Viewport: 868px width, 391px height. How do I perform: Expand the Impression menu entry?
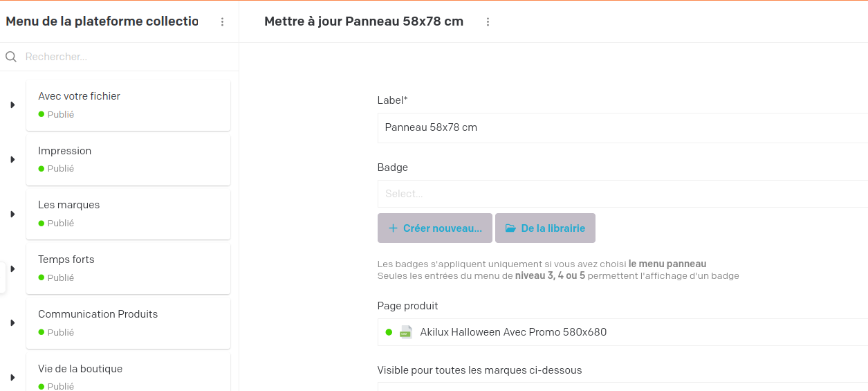pyautogui.click(x=12, y=160)
